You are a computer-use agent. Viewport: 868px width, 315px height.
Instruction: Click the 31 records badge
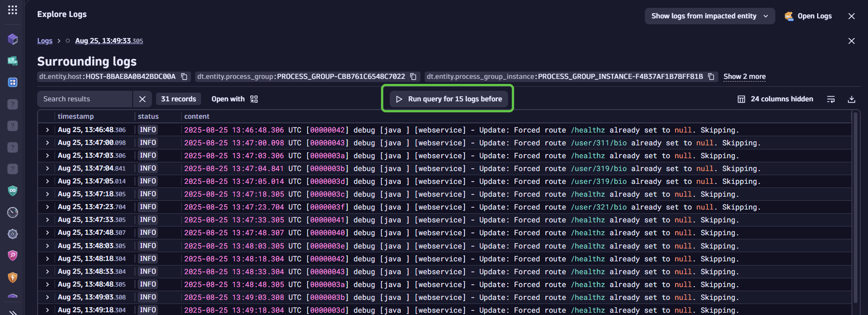click(179, 99)
